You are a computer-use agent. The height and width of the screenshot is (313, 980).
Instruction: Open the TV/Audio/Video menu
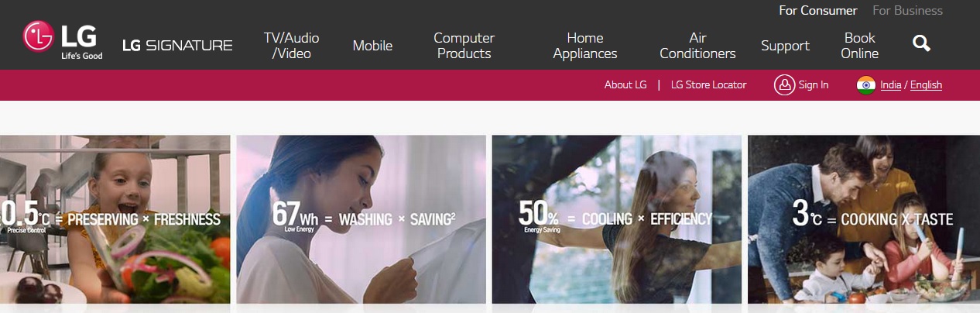(291, 46)
